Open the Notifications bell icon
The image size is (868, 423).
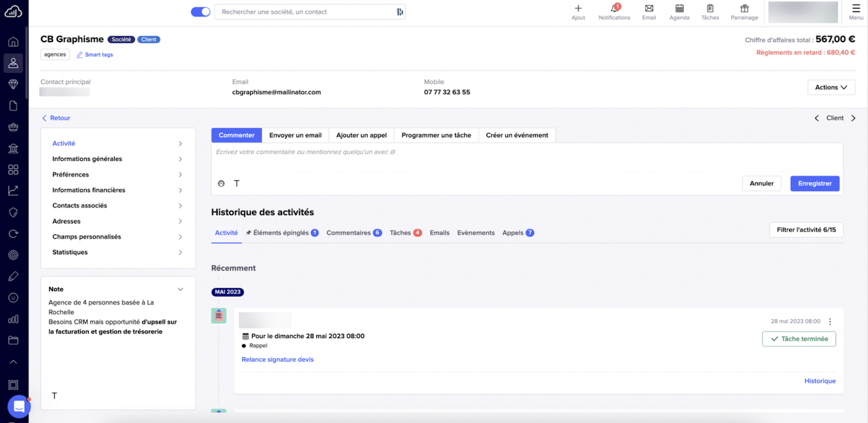click(614, 9)
